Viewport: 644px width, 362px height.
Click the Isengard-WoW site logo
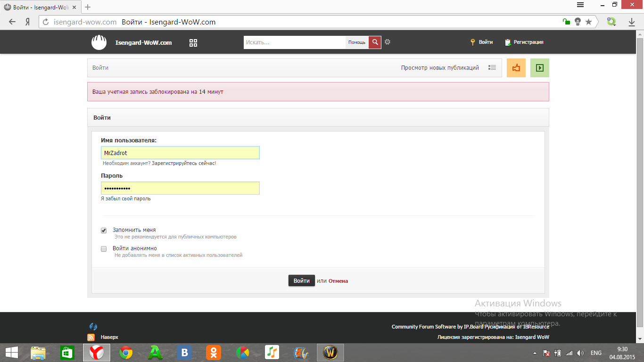click(x=99, y=42)
